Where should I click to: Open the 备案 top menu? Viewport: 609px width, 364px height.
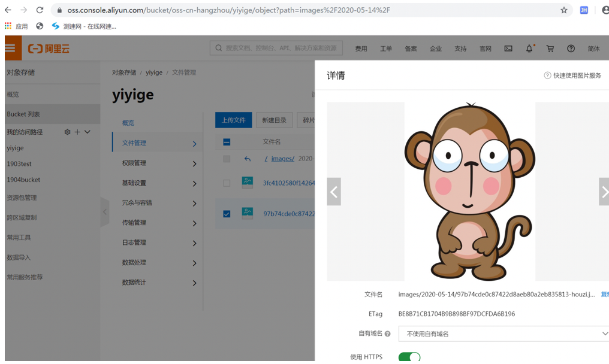[411, 48]
